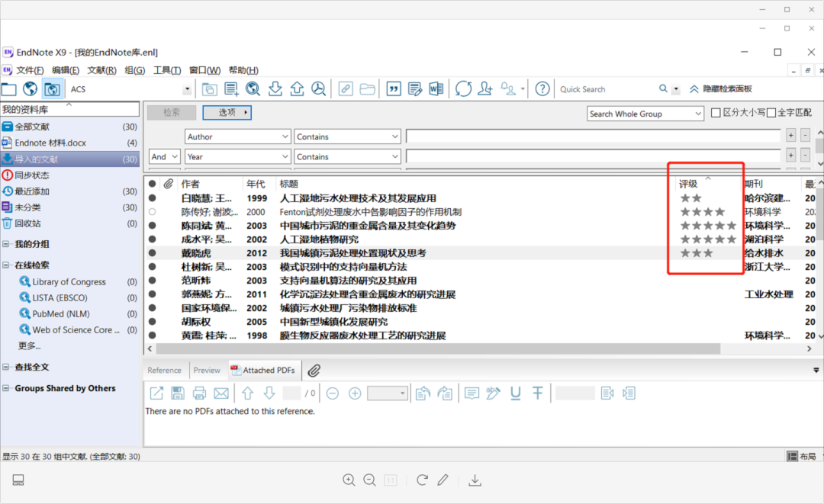The image size is (824, 504).
Task: Click the Strikeout text annotation icon
Action: coord(538,393)
